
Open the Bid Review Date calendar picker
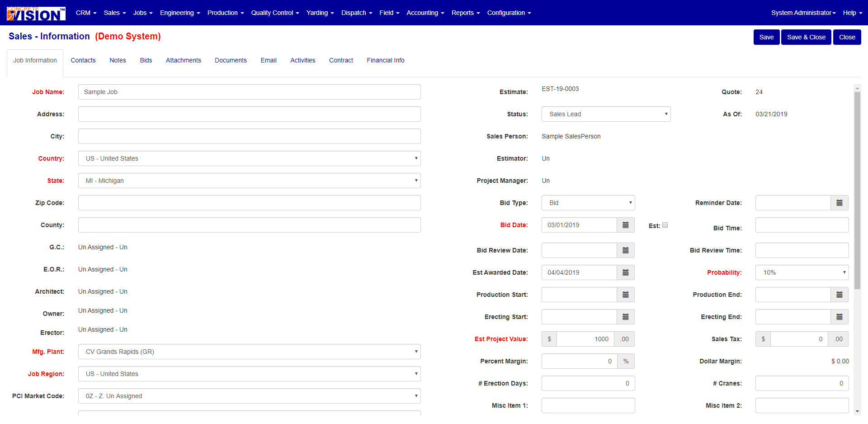pos(625,250)
